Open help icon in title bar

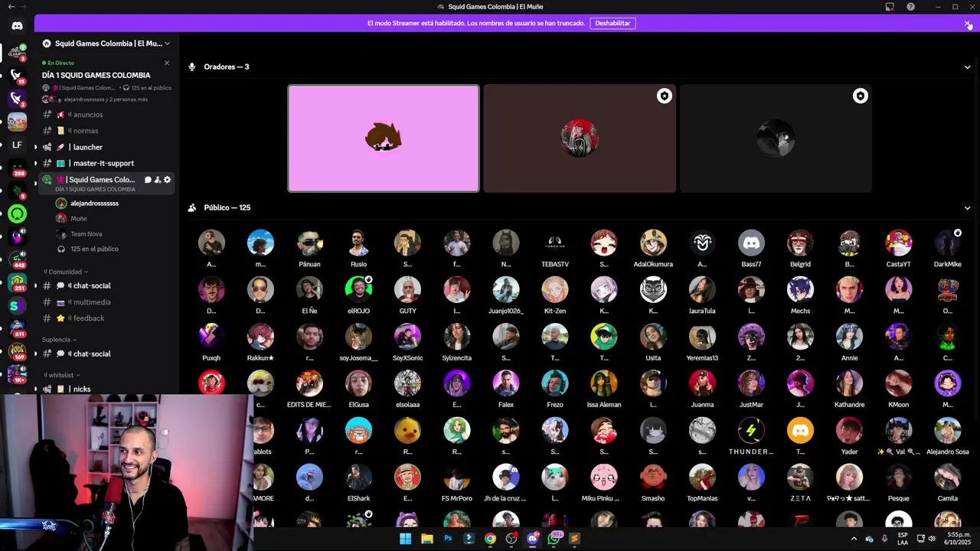[x=910, y=7]
